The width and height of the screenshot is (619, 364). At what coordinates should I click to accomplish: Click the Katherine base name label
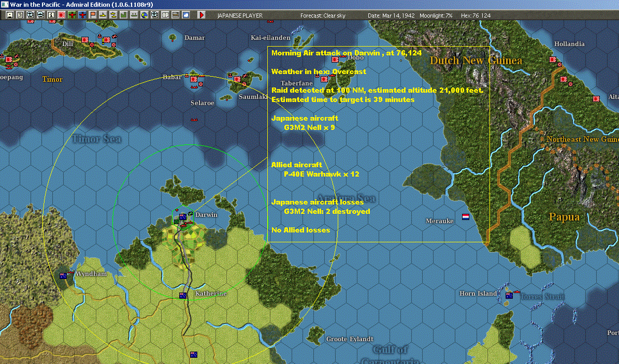click(x=211, y=294)
